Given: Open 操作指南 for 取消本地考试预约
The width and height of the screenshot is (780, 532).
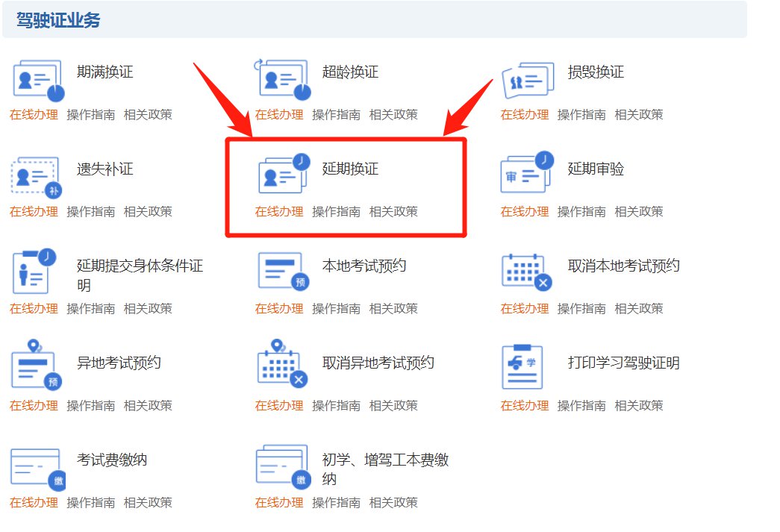Looking at the screenshot, I should [581, 309].
